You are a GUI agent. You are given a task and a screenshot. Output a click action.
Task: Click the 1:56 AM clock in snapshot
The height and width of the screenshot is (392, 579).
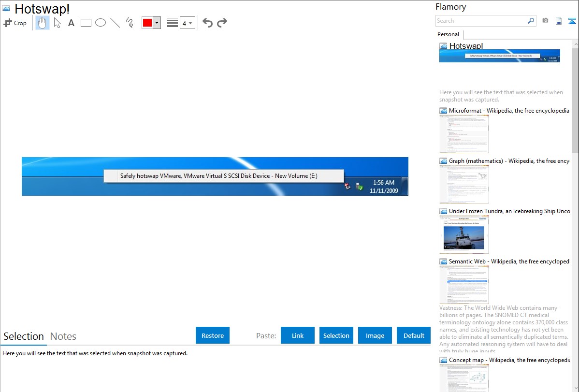(384, 183)
